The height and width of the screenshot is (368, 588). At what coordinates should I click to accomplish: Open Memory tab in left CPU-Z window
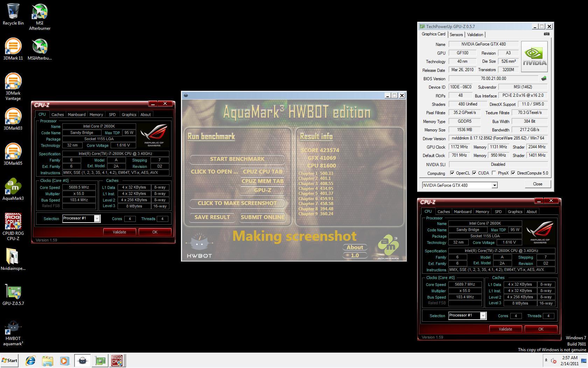tap(96, 115)
